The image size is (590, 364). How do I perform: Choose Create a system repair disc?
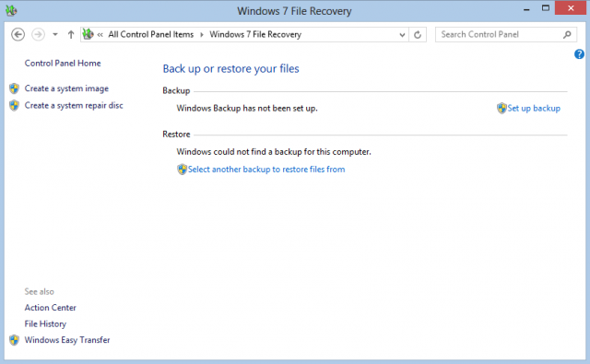[x=74, y=105]
